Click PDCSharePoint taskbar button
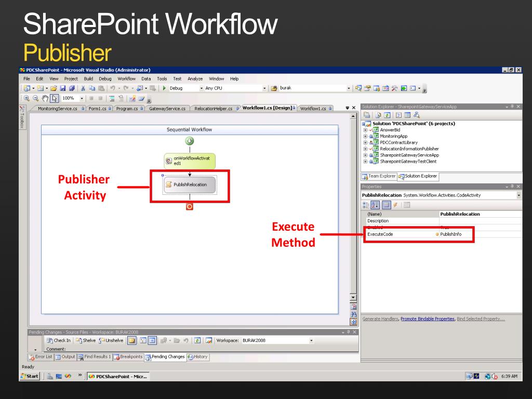532x399 pixels. 118,376
